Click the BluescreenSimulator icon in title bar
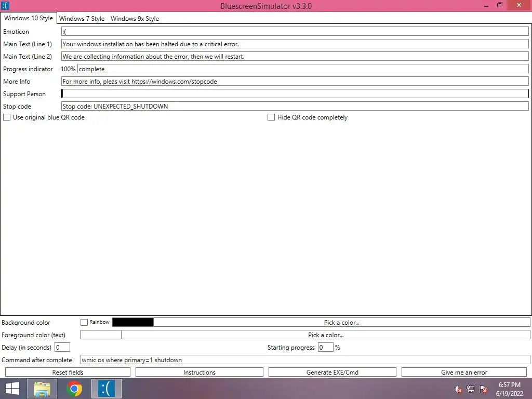Screen dimensions: 532x399 click(5, 5)
